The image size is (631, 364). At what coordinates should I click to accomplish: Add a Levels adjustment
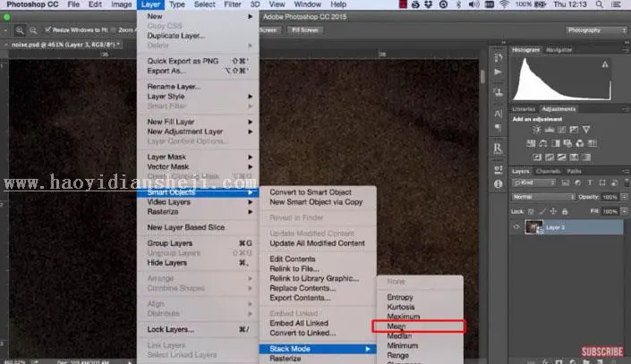point(550,130)
